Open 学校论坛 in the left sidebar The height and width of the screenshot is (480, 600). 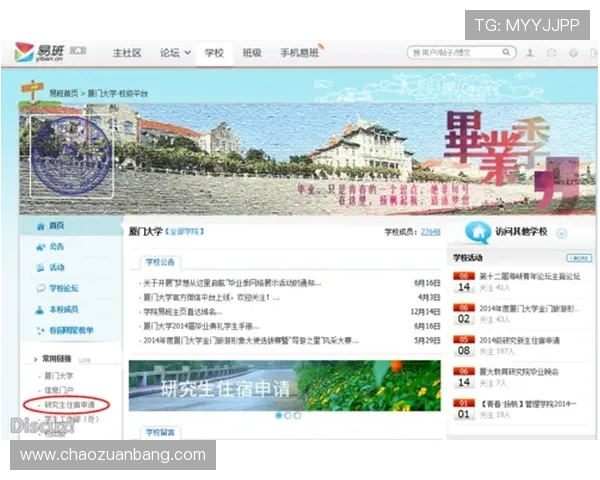click(64, 289)
